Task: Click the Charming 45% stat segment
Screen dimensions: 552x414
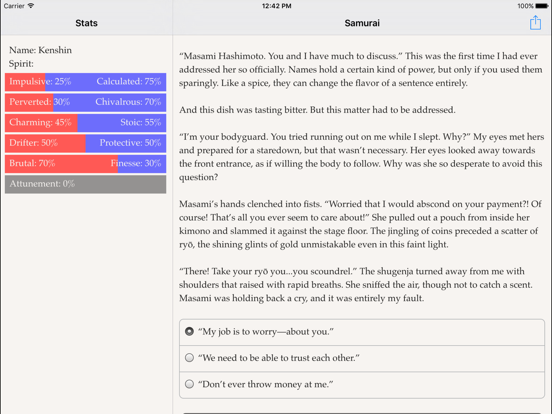Action: [x=41, y=123]
